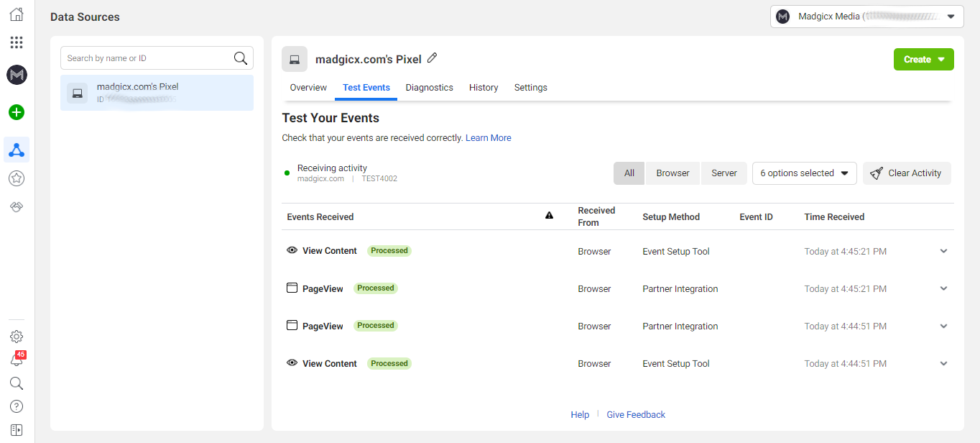The width and height of the screenshot is (980, 443).
Task: Click eye icon of 4:45:21 View Content
Action: pyautogui.click(x=292, y=250)
